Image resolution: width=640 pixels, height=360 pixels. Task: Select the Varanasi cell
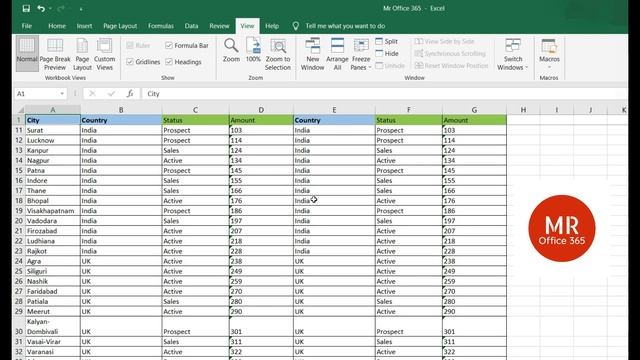(53, 351)
